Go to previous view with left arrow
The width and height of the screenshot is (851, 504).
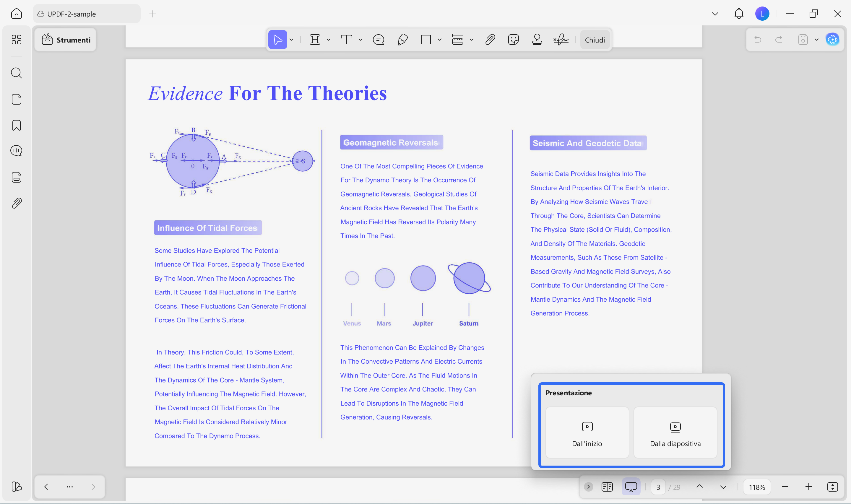46,487
